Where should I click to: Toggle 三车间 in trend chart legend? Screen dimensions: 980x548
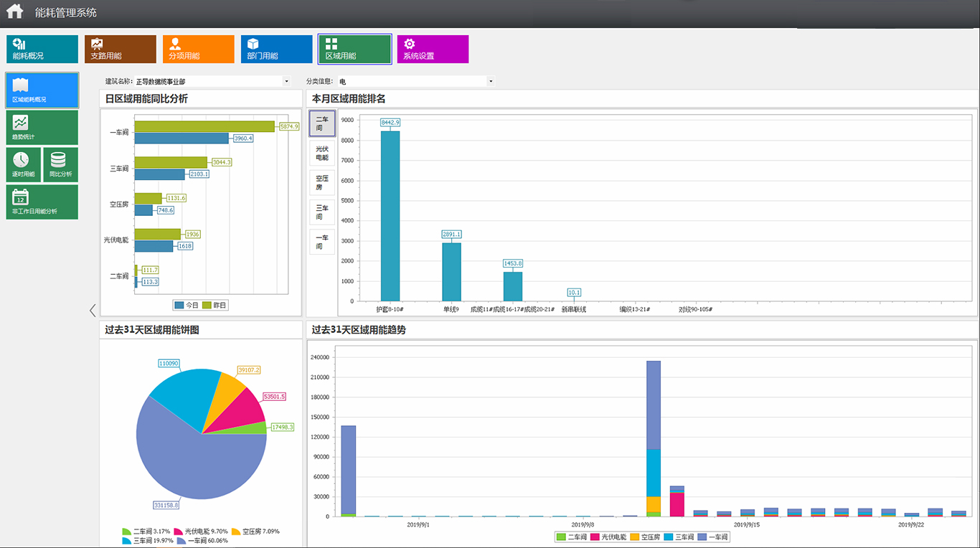(679, 537)
